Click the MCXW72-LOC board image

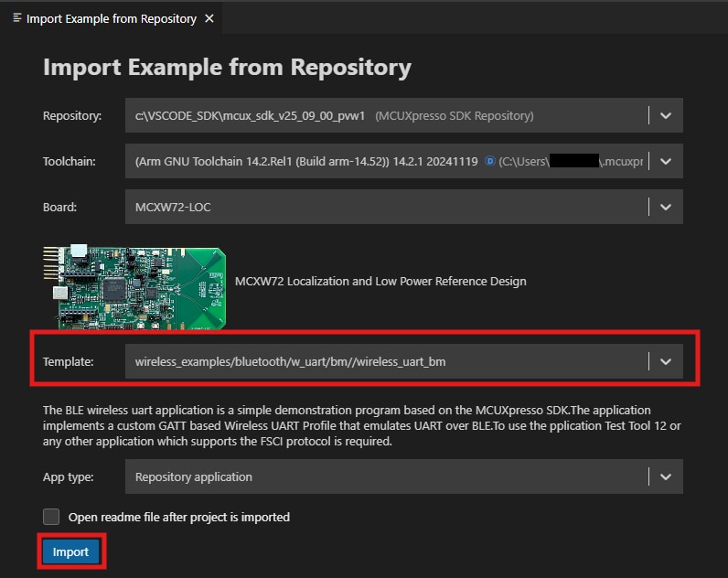click(134, 287)
